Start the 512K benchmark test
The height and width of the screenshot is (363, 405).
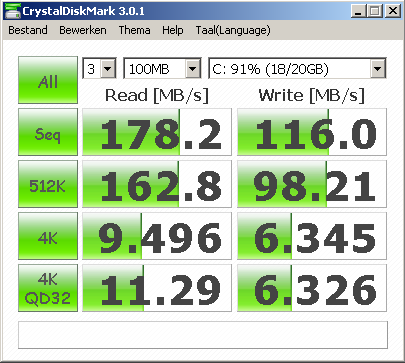click(x=48, y=184)
